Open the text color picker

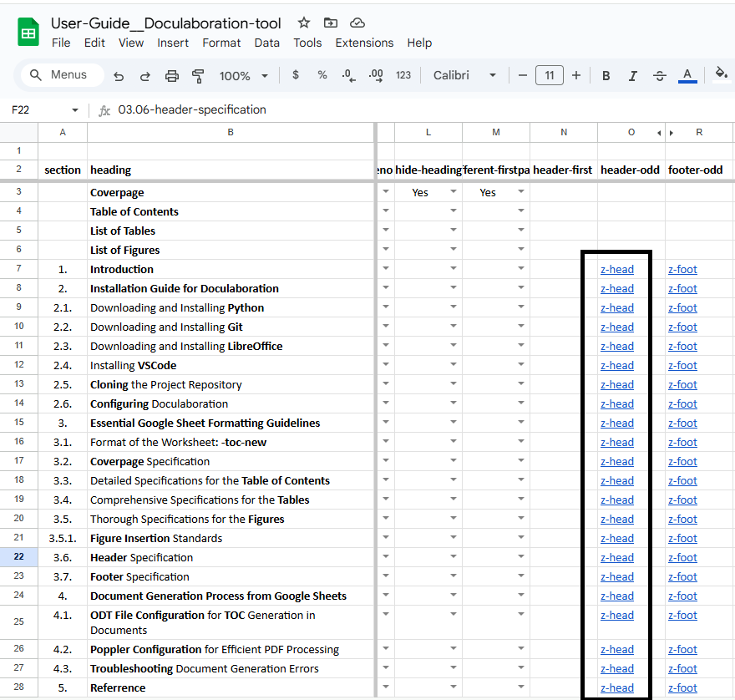click(687, 75)
